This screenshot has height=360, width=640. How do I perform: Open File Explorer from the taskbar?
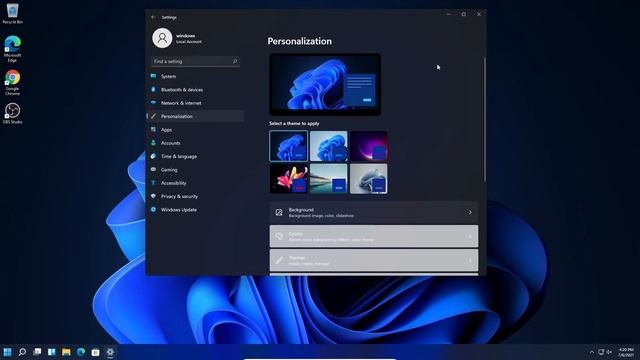(x=66, y=352)
